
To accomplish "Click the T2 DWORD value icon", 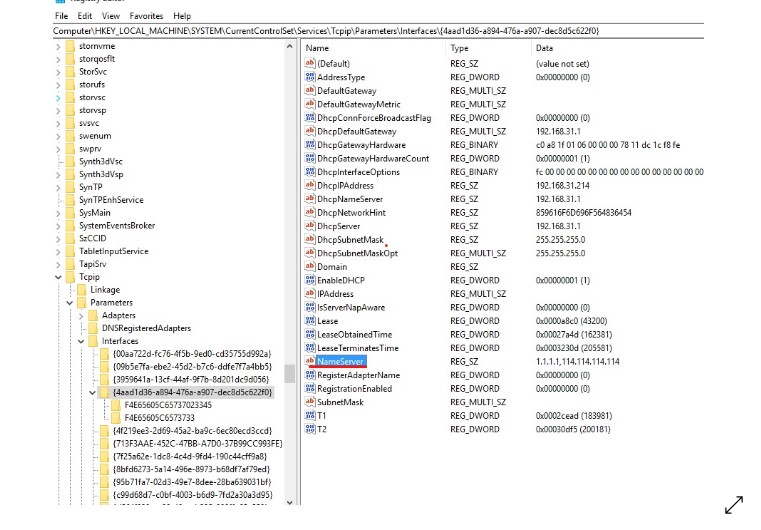I will point(310,429).
